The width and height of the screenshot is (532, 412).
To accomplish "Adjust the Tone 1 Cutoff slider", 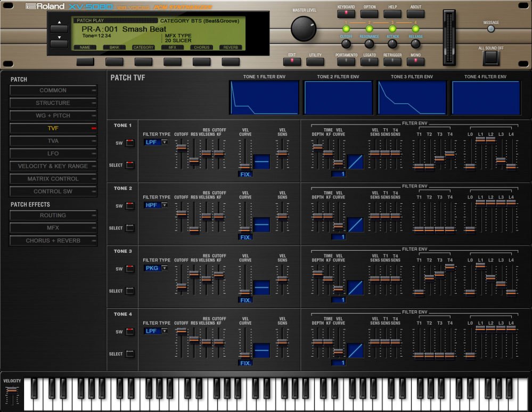I will 182,147.
